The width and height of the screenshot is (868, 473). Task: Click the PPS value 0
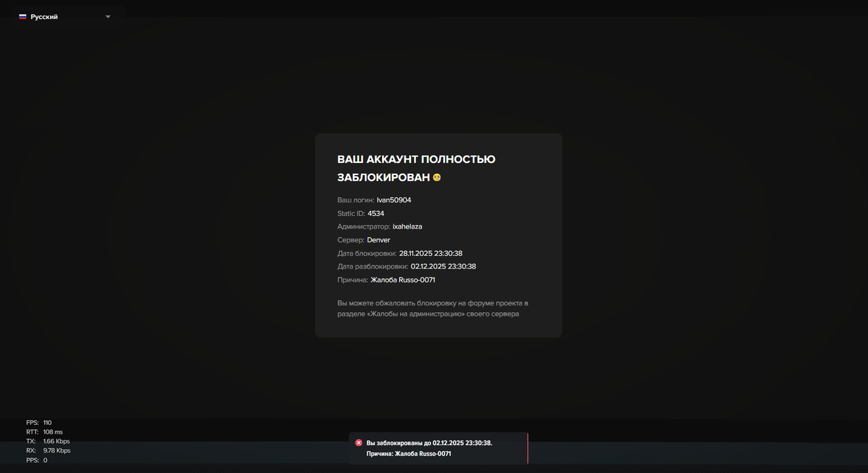pyautogui.click(x=45, y=460)
